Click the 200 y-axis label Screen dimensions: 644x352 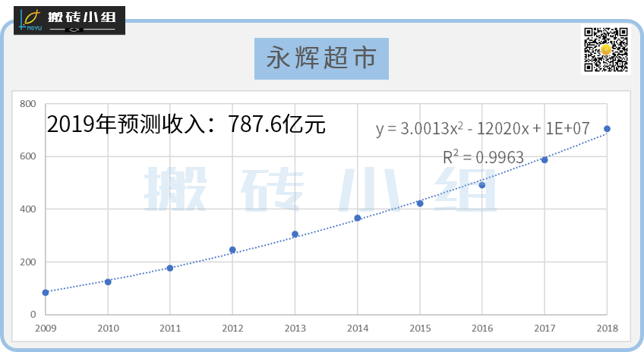28,262
